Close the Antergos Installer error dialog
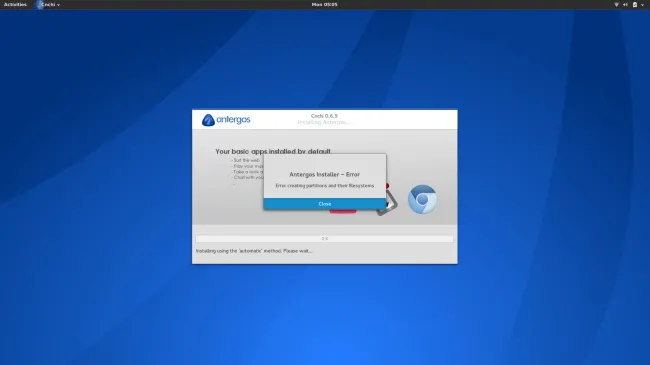This screenshot has width=650, height=365. (x=325, y=204)
